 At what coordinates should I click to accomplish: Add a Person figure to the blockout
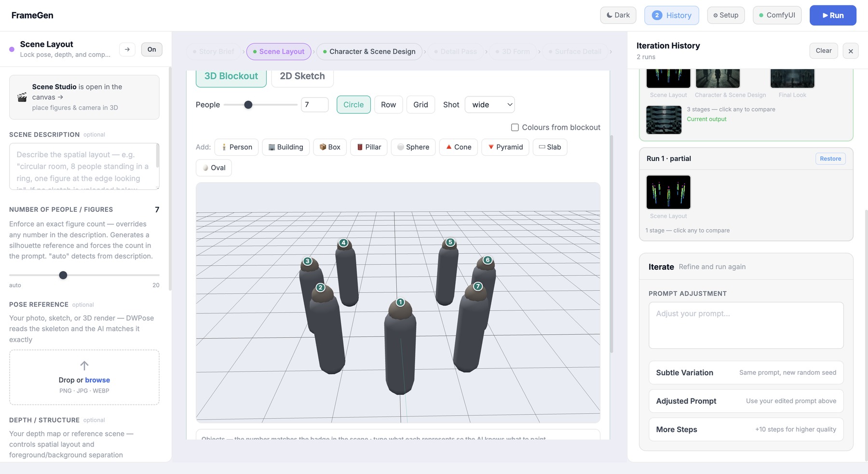click(x=237, y=147)
